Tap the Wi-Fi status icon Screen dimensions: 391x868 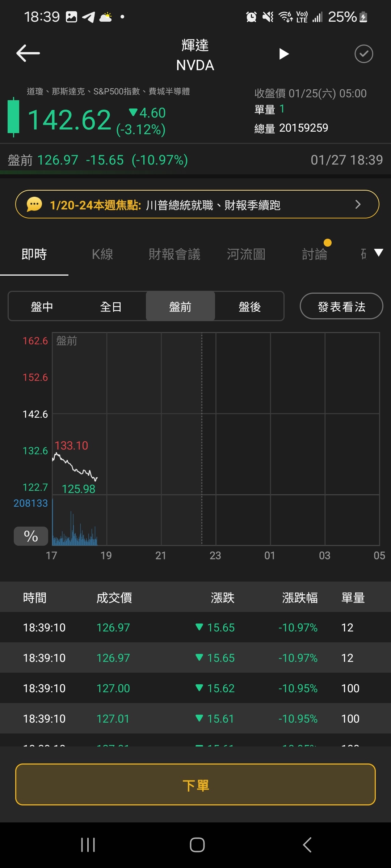(x=286, y=17)
